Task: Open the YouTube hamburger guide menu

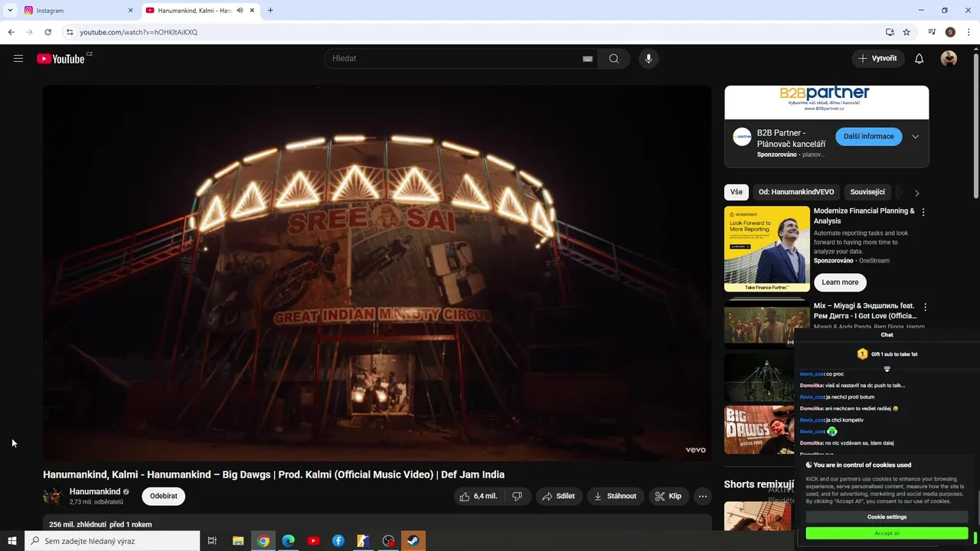Action: 18,58
